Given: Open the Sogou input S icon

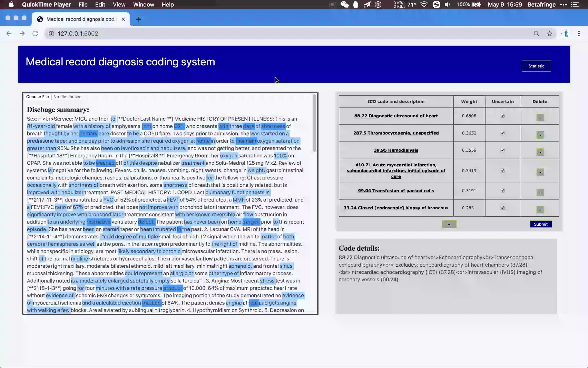Looking at the screenshot, I should [436, 4].
